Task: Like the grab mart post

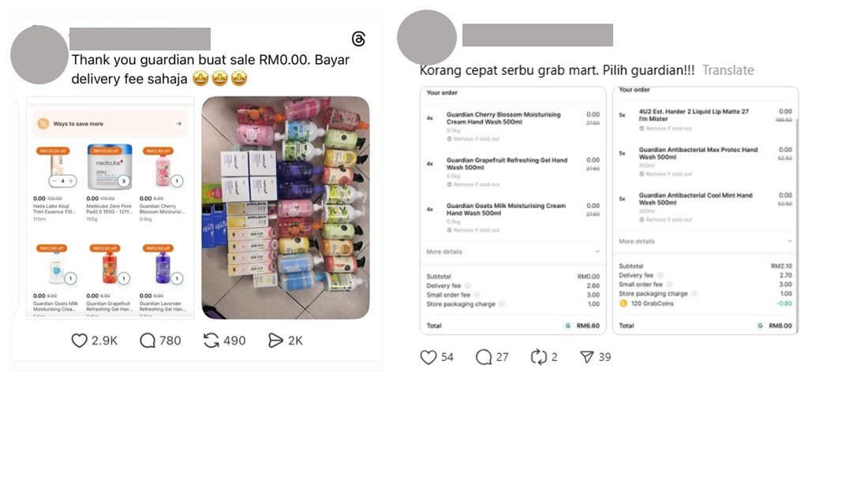Action: [428, 357]
